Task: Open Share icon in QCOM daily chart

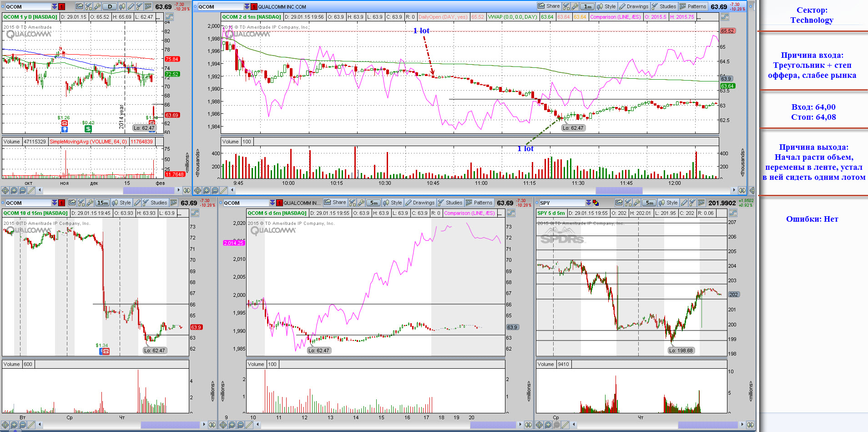Action: (79, 6)
